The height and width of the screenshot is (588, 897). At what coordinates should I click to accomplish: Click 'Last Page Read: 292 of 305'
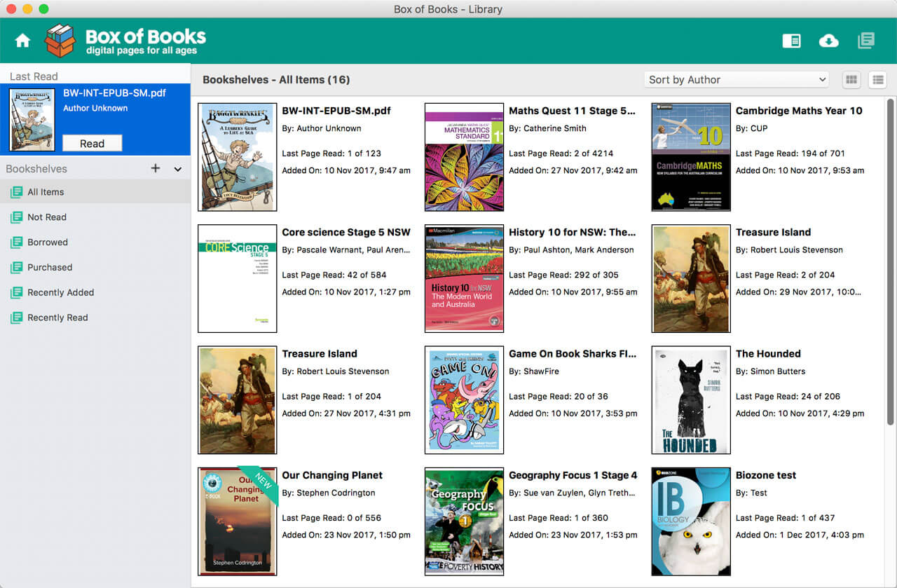[x=563, y=275]
